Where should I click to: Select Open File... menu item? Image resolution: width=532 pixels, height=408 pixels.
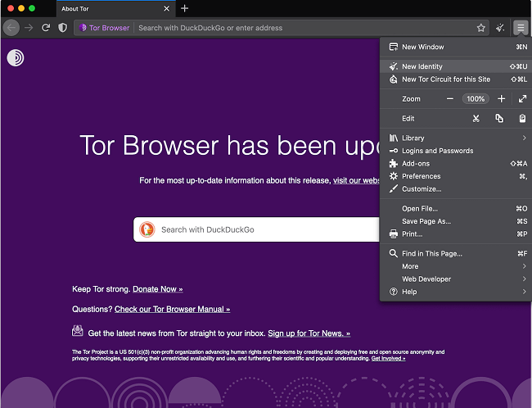[456, 209]
